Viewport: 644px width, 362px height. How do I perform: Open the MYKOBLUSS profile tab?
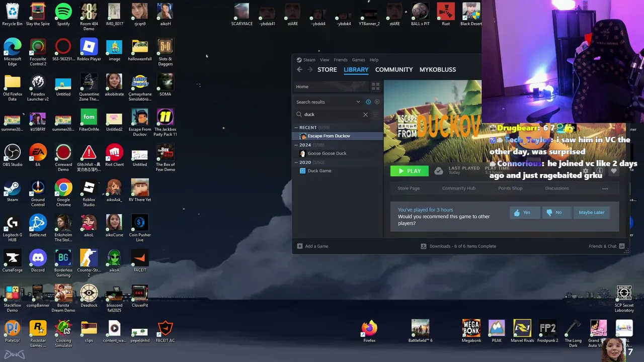438,69
